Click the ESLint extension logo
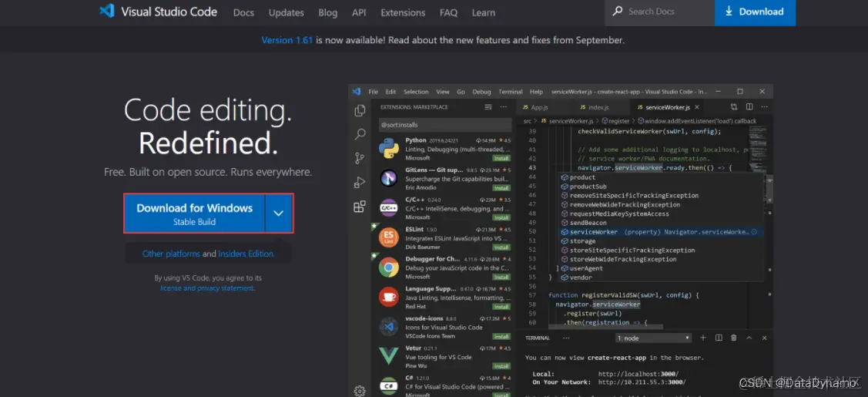Image resolution: width=868 pixels, height=397 pixels. tap(389, 238)
